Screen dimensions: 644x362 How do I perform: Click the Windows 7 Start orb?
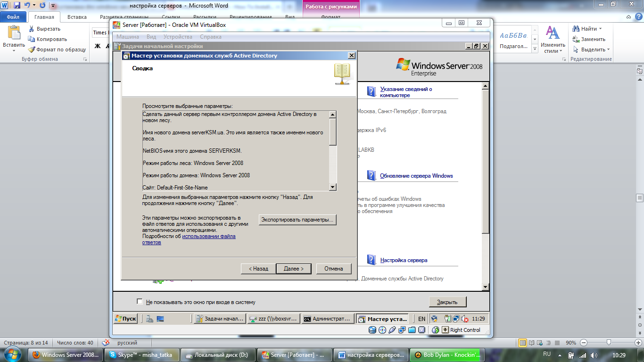[x=13, y=354]
